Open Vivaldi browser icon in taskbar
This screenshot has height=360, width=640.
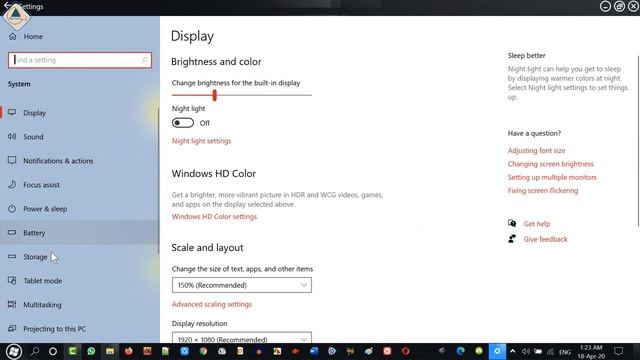(x=387, y=351)
